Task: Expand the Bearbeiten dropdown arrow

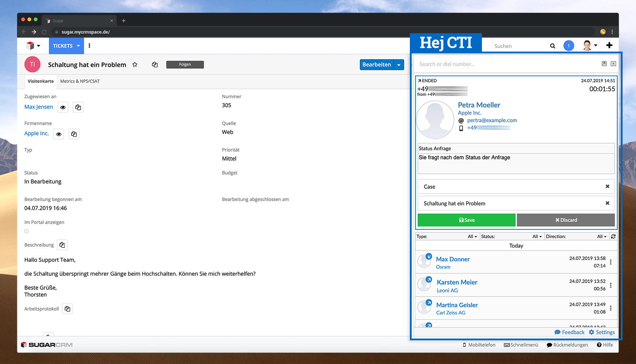Action: point(399,65)
